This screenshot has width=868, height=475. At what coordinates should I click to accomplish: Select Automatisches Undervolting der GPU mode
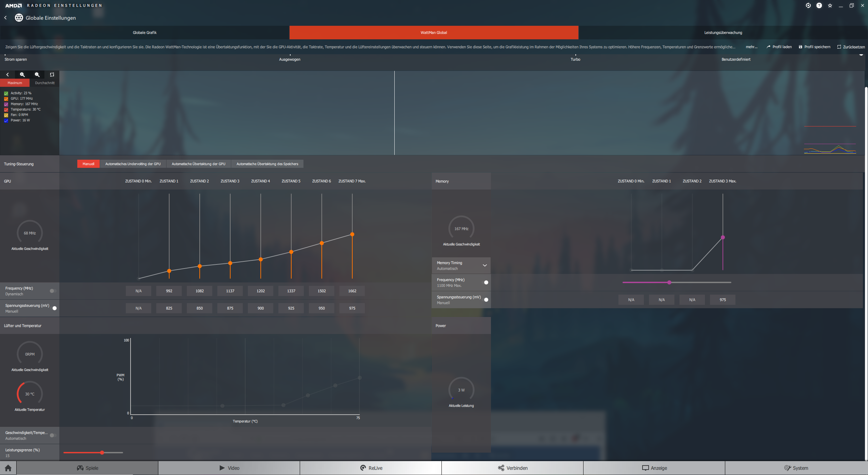click(x=133, y=164)
